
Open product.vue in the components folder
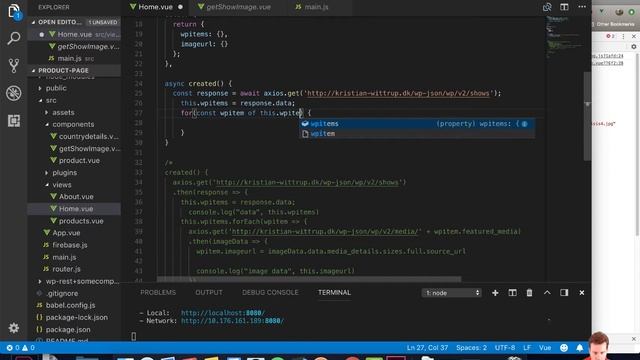click(x=79, y=160)
